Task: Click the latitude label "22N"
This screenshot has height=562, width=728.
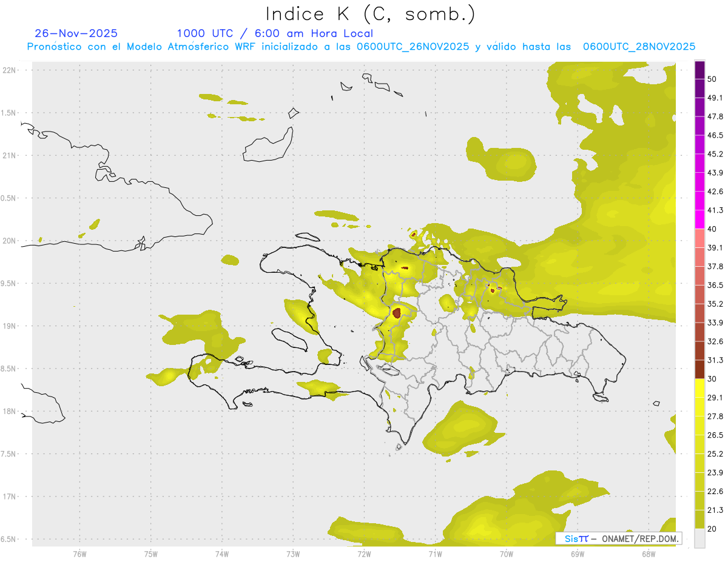Action: tap(8, 70)
